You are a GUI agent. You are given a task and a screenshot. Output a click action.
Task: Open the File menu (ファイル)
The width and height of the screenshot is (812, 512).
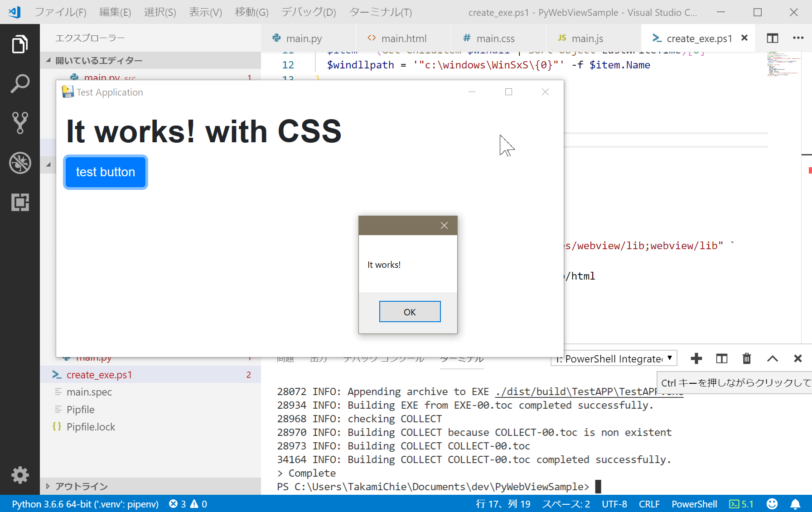pyautogui.click(x=60, y=12)
